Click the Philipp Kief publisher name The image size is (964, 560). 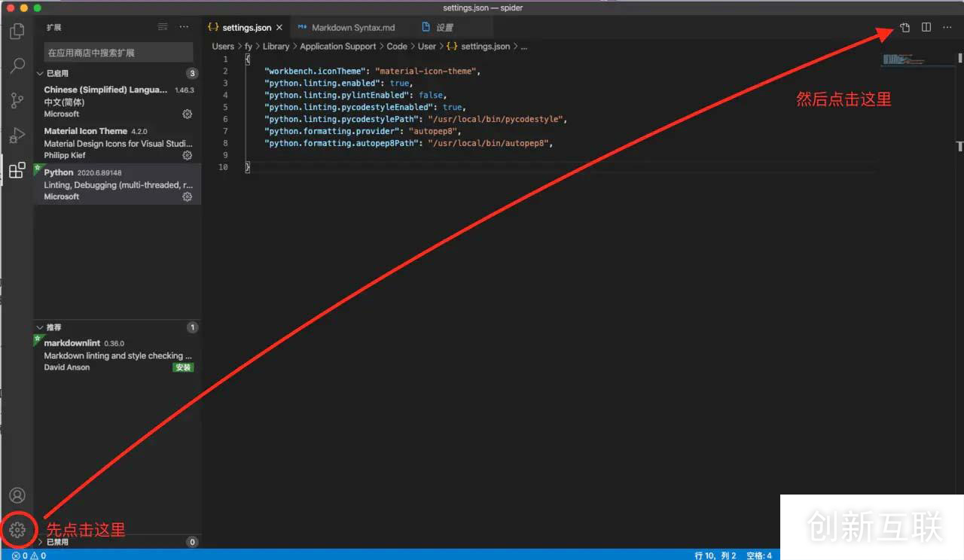point(65,155)
